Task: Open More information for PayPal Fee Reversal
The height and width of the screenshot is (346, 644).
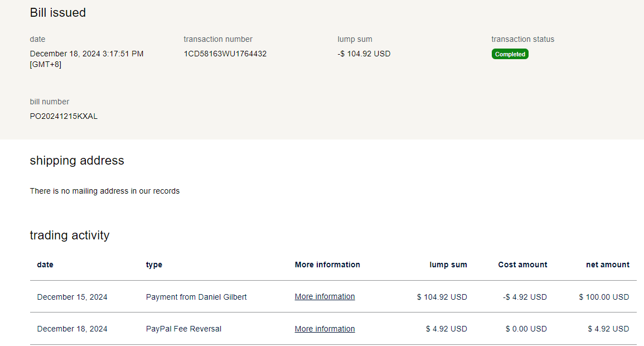Action: coord(325,329)
